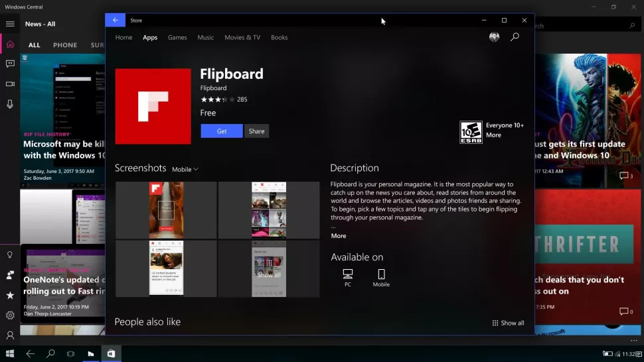Go back in the Store window

pyautogui.click(x=116, y=20)
